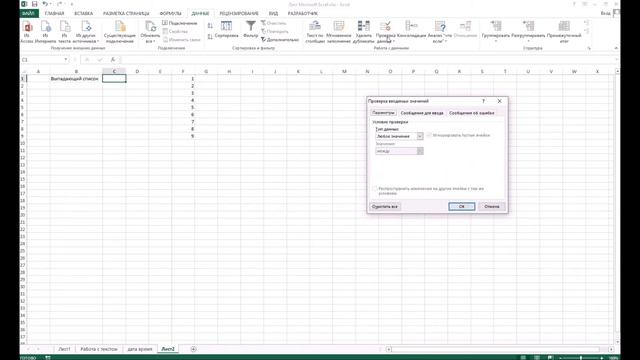Switch to the 'ГЛАВНАЯ' ribbon tab

(54, 13)
